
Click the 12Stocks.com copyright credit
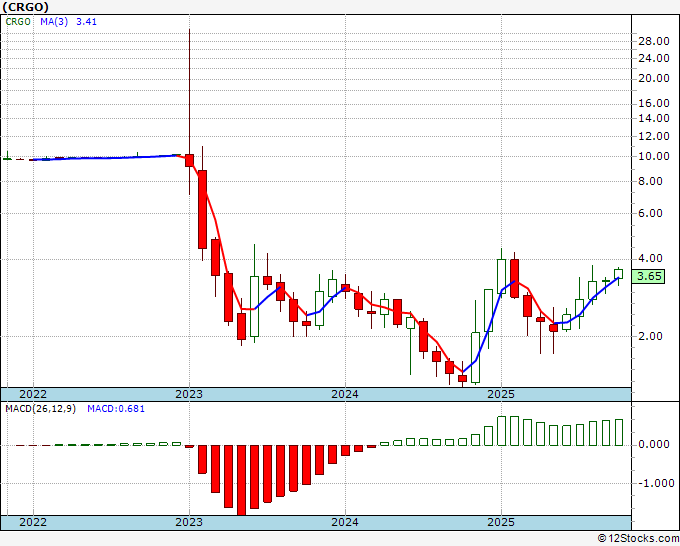tap(638, 539)
